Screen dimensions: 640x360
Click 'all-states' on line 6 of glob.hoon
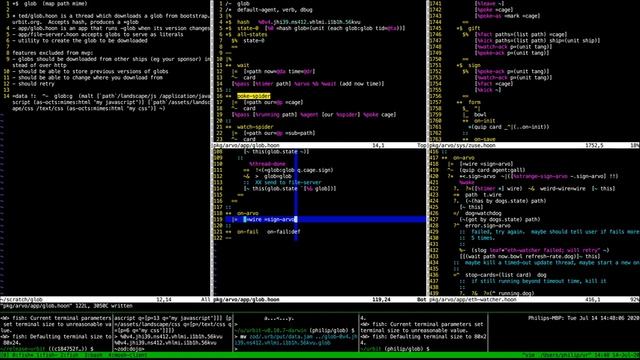[252, 35]
